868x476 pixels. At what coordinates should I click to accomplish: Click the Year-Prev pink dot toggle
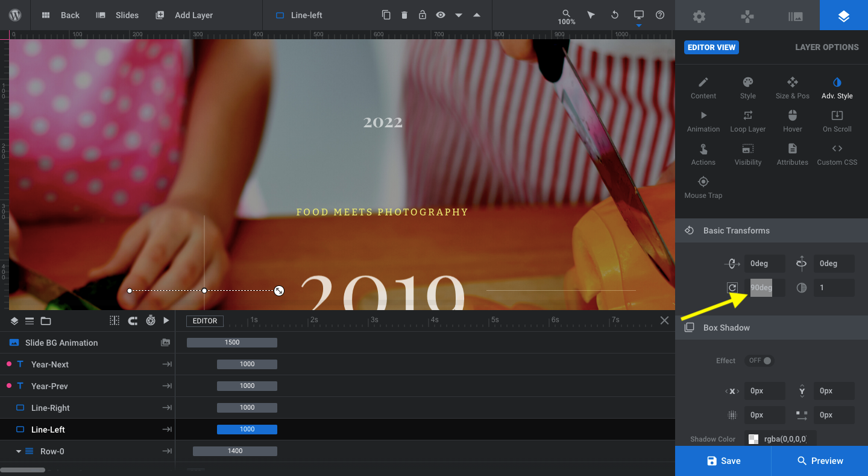8,386
